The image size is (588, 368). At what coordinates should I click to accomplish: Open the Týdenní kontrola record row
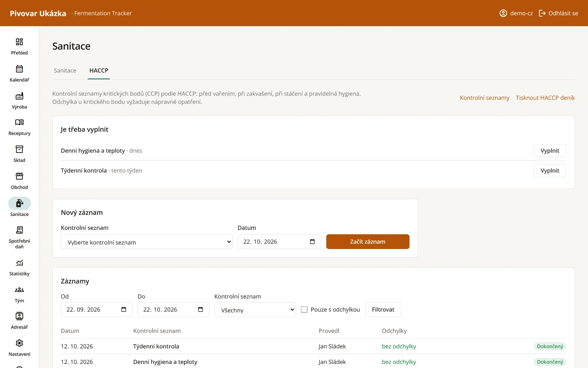(x=313, y=346)
